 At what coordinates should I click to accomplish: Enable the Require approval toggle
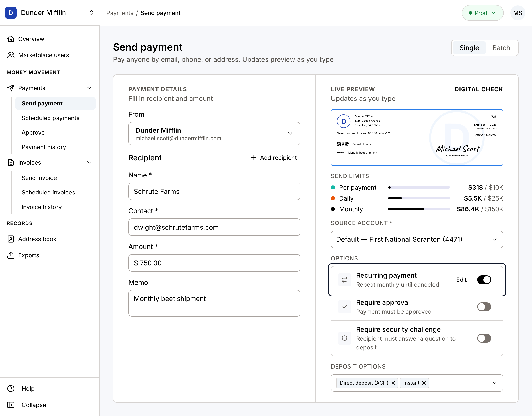pos(484,307)
